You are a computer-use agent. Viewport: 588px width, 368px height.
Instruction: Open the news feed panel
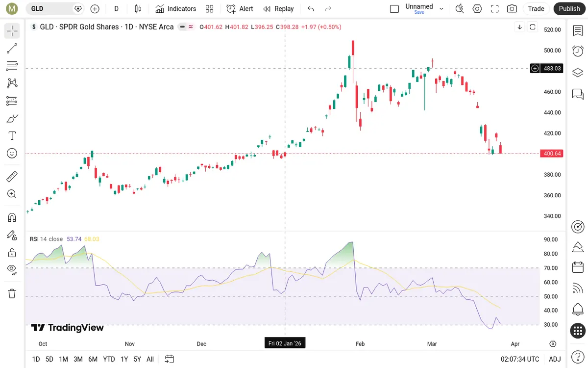coord(578,289)
